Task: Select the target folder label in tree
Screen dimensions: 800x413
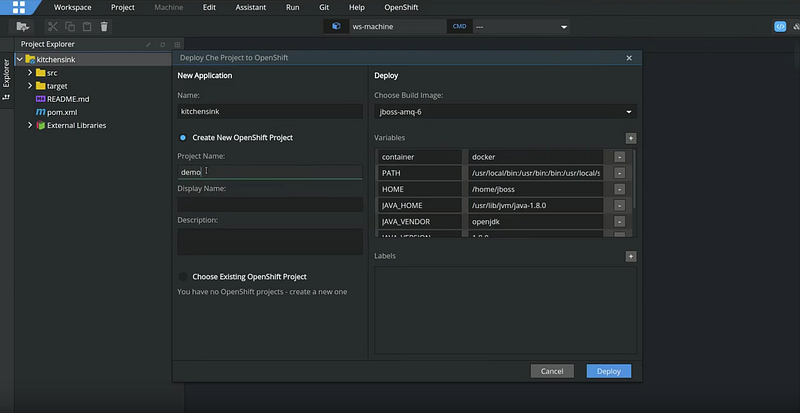Action: coord(57,86)
